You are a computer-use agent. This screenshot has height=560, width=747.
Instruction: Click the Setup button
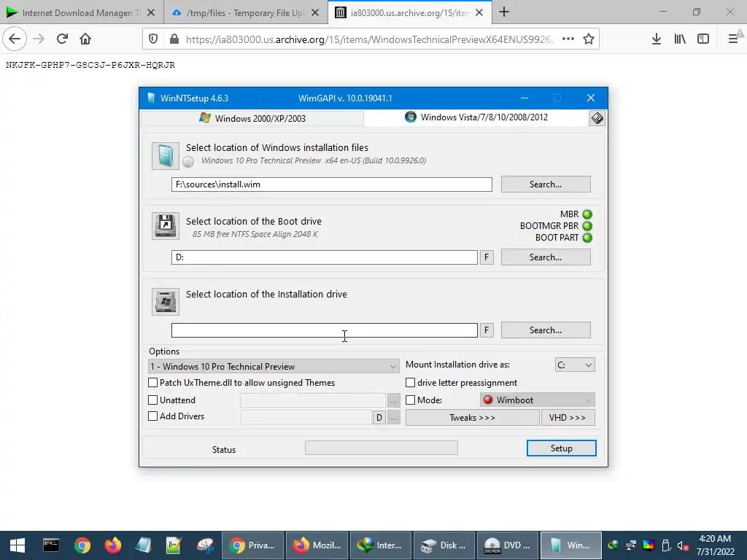pyautogui.click(x=561, y=448)
